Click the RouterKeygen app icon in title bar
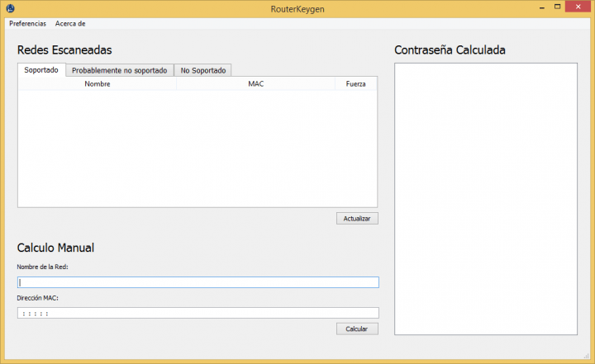 (x=10, y=8)
